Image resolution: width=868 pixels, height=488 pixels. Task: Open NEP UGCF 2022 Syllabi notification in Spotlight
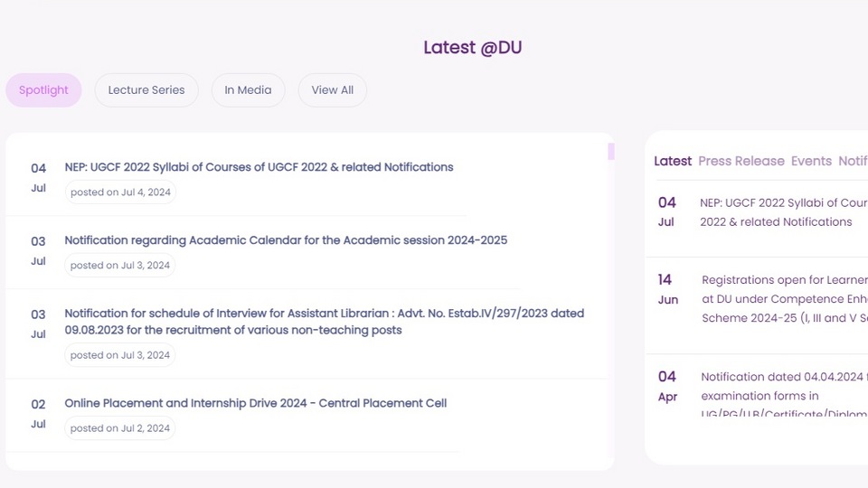[x=259, y=167]
